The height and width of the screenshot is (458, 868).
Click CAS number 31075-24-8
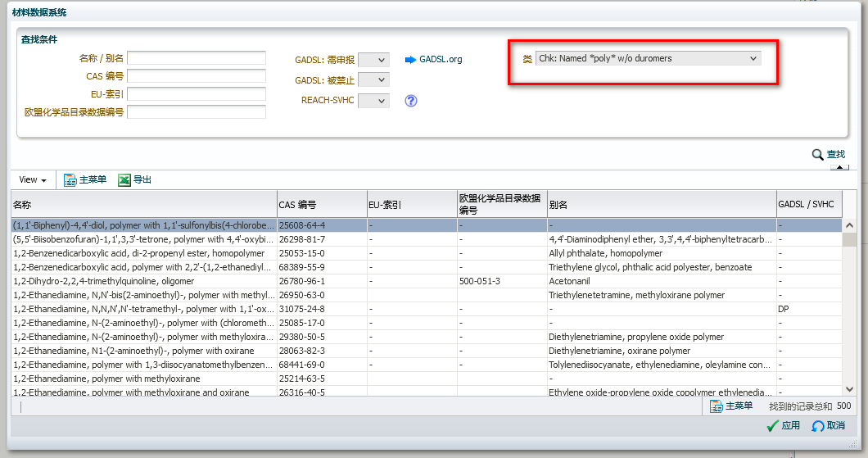click(301, 309)
